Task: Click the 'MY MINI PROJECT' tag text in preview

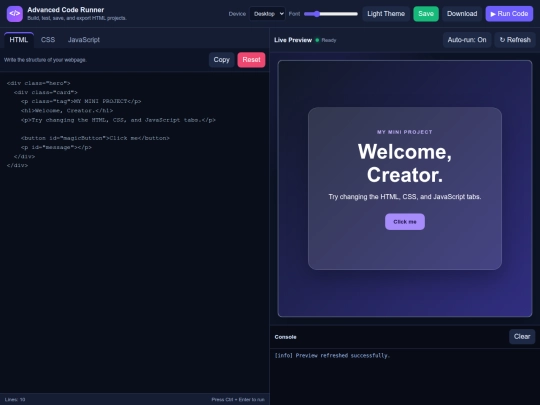Action: point(405,132)
